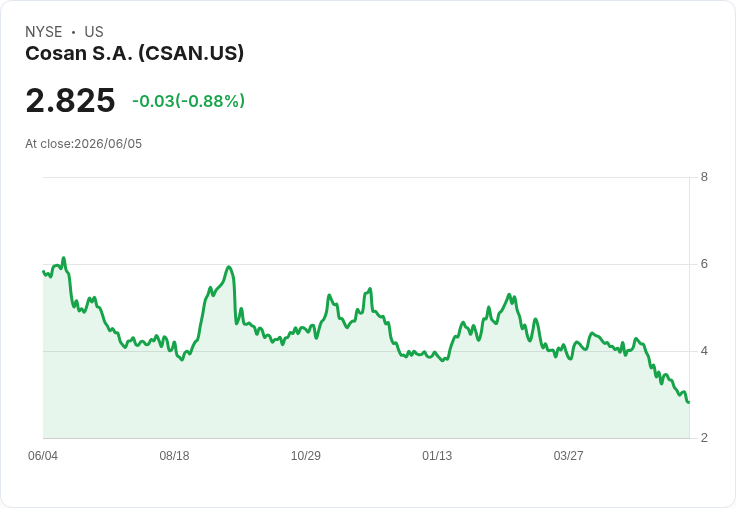Viewport: 736px width, 508px height.
Task: Click the Cosan S.A. (CSAN.US) title
Action: (135, 53)
